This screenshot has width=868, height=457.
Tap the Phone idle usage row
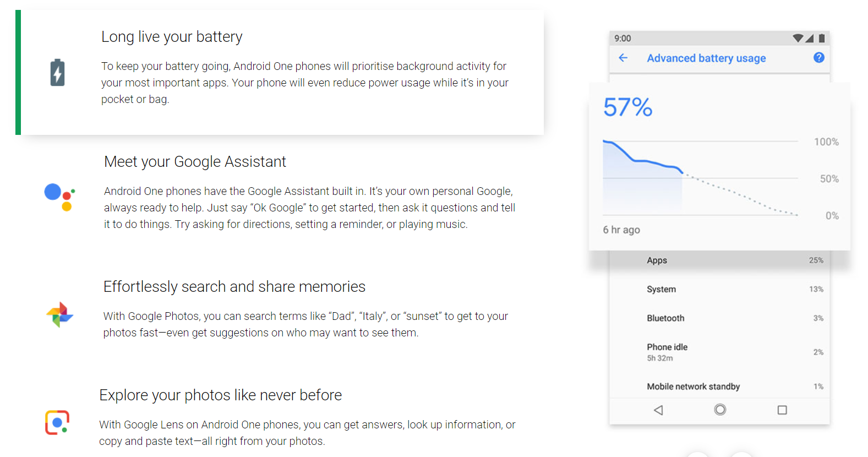coord(719,352)
